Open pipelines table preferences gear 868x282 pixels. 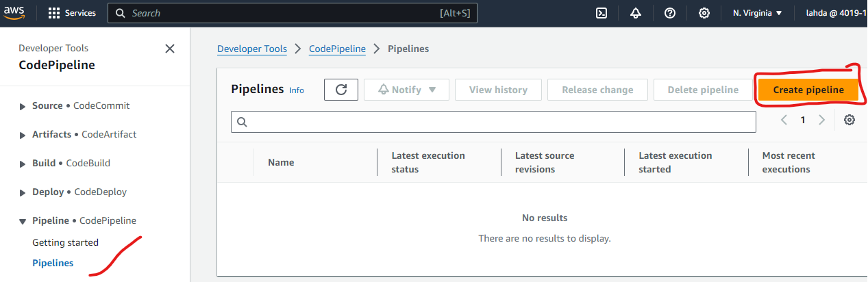pos(850,120)
